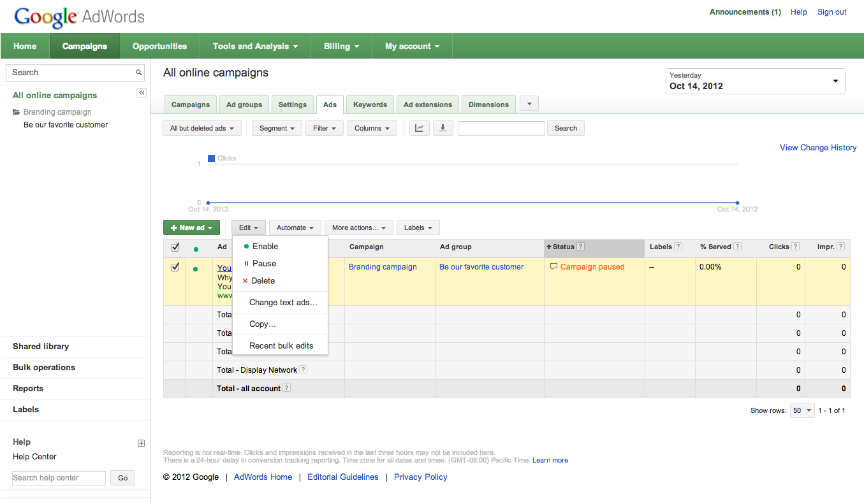Choose Delete from the Edit menu
Viewport: 864px width, 504px height.
(x=280, y=281)
